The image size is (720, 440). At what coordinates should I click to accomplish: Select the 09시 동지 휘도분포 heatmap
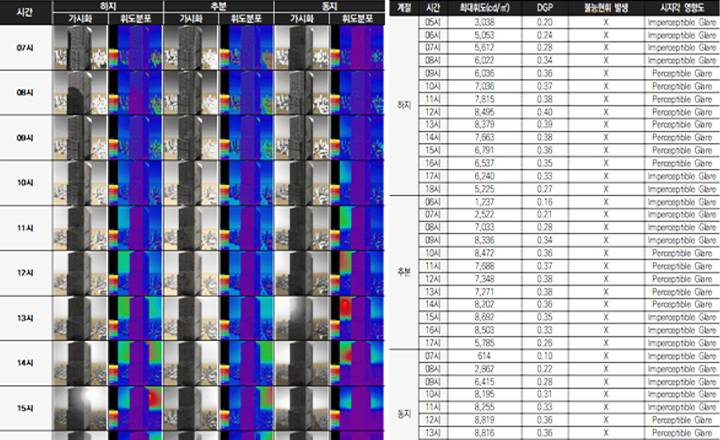(x=356, y=137)
